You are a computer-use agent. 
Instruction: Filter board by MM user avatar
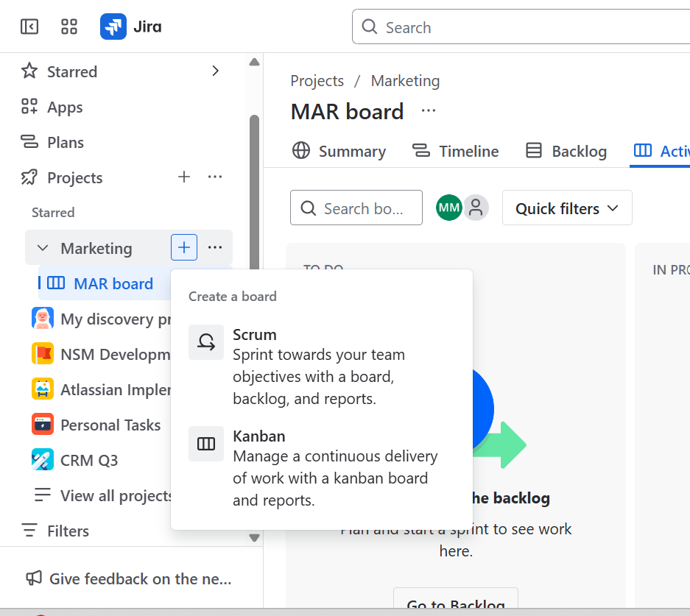click(449, 208)
